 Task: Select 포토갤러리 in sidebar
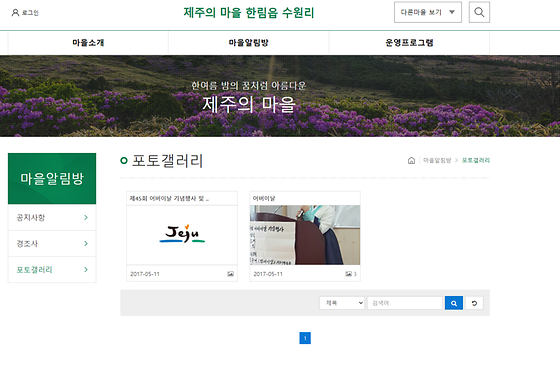click(52, 270)
